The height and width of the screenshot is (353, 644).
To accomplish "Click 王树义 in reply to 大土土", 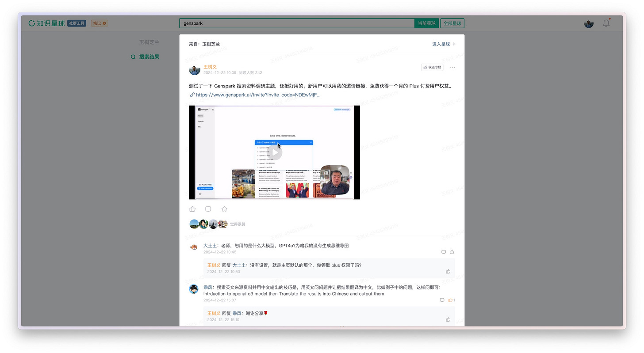I will (x=214, y=266).
